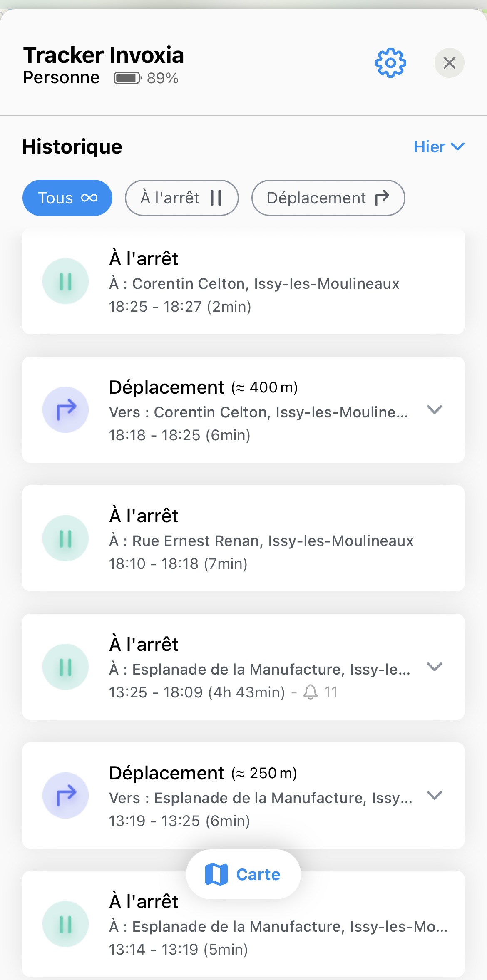The height and width of the screenshot is (980, 487).
Task: Close the Tracker Invoxia panel
Action: 450,63
